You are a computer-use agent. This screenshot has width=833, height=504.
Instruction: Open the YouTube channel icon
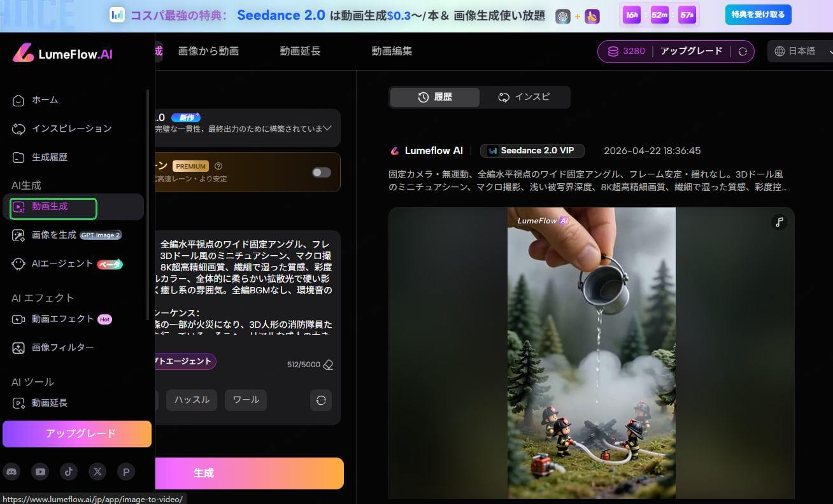(x=41, y=472)
